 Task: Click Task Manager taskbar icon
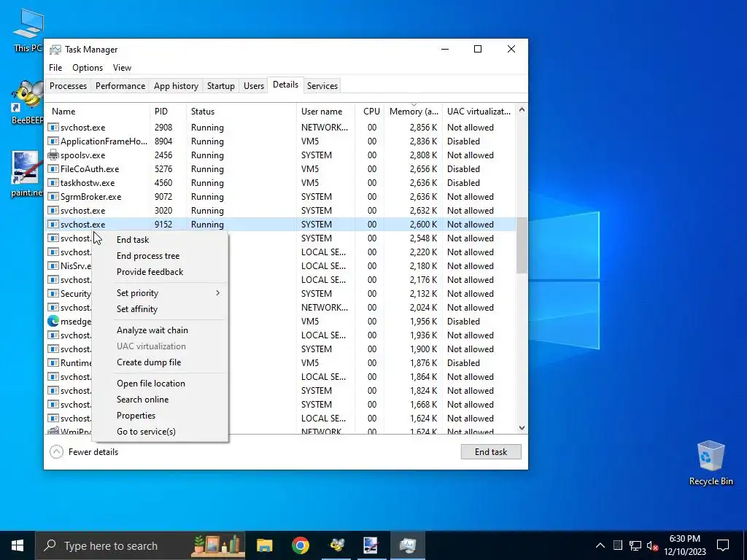point(408,545)
